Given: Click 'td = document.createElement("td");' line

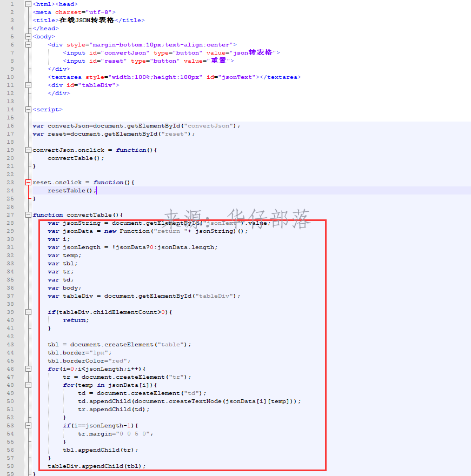Looking at the screenshot, I should tap(142, 393).
